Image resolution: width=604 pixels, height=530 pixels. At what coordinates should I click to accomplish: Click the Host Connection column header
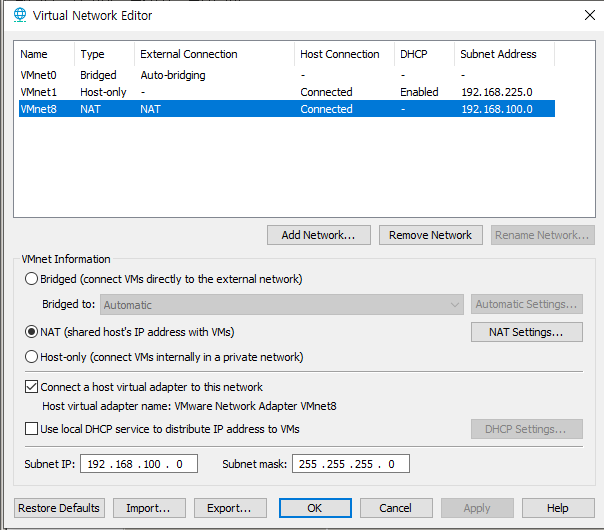coord(344,54)
